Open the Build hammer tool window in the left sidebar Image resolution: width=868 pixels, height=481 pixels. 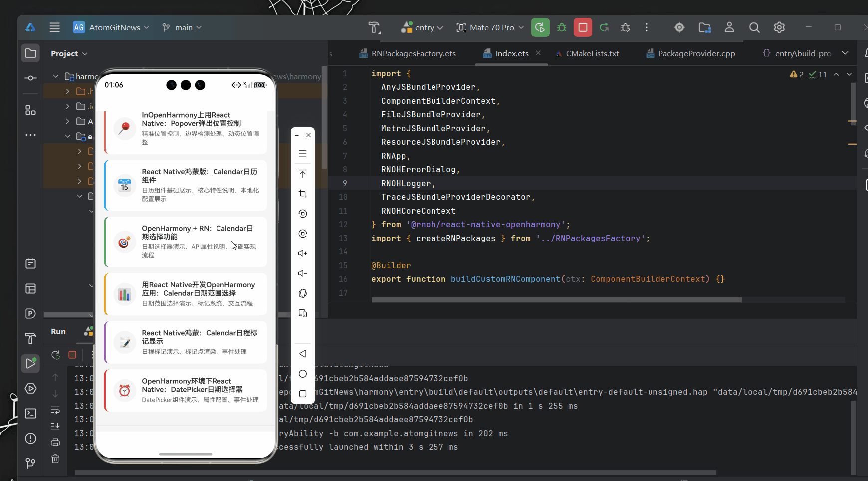point(30,338)
